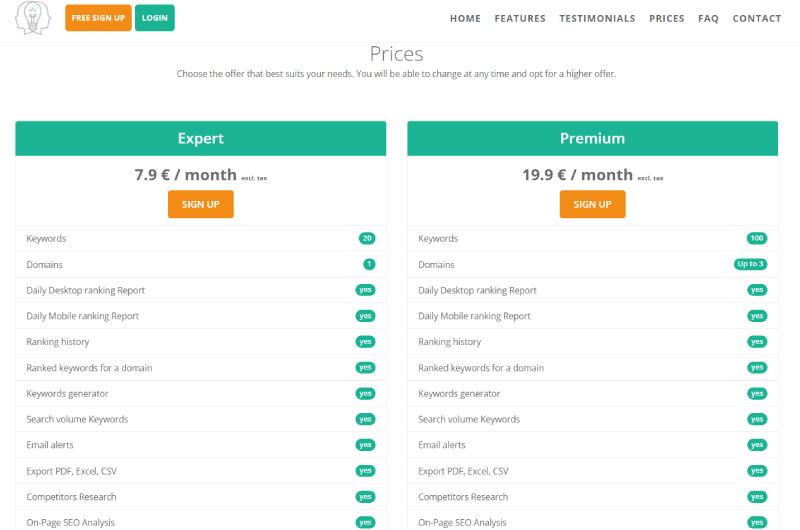Click Expert Search volume Keywords text
The width and height of the screenshot is (800, 530).
coord(78,419)
